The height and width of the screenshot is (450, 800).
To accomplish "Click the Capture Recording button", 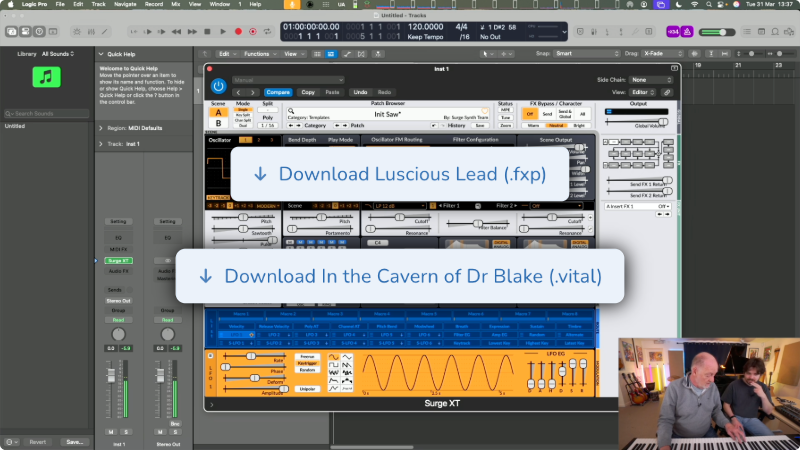I will pos(253,32).
